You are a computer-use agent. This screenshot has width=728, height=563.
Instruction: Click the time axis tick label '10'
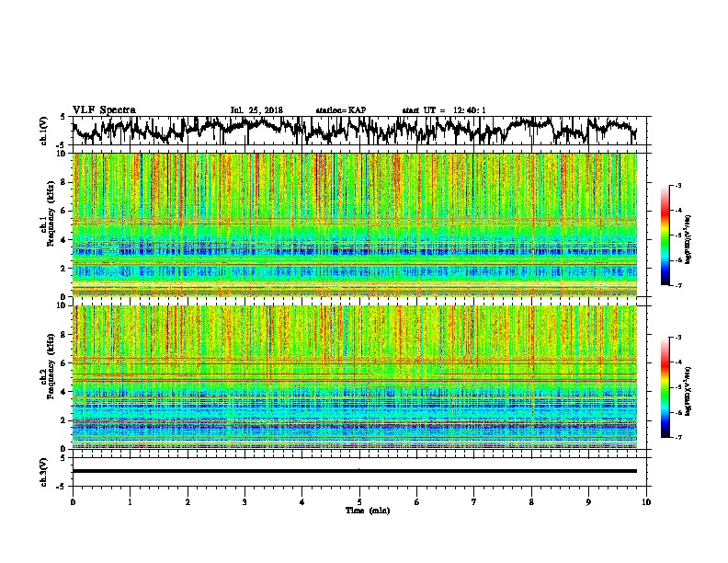click(x=646, y=502)
